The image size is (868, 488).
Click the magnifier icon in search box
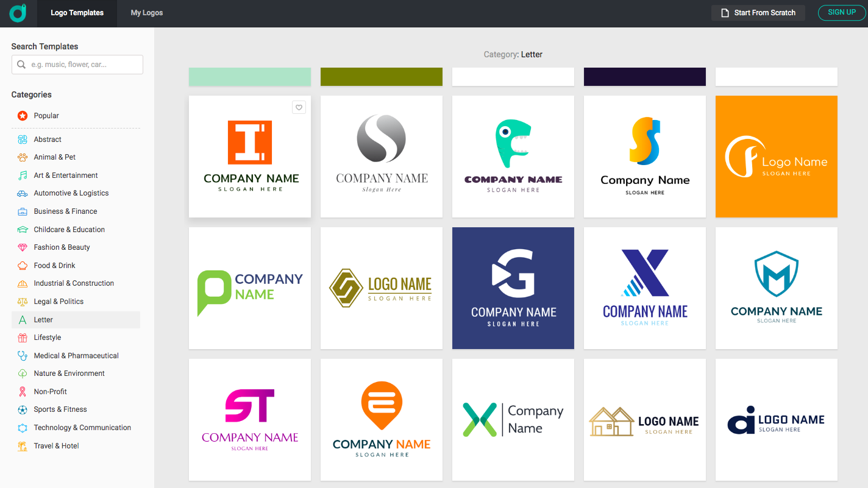pyautogui.click(x=21, y=64)
